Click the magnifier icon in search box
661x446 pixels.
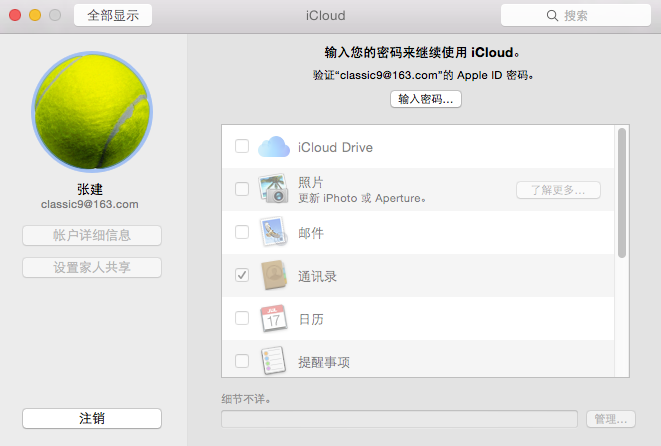[552, 16]
